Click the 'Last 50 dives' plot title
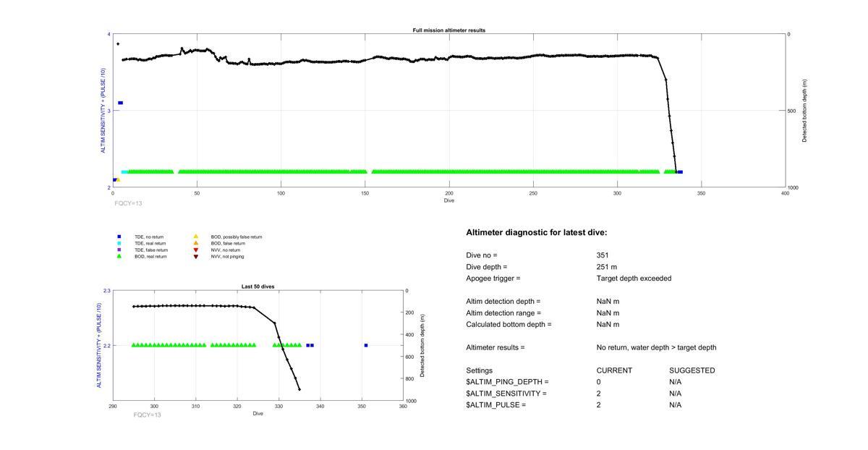The width and height of the screenshot is (868, 450). [258, 286]
